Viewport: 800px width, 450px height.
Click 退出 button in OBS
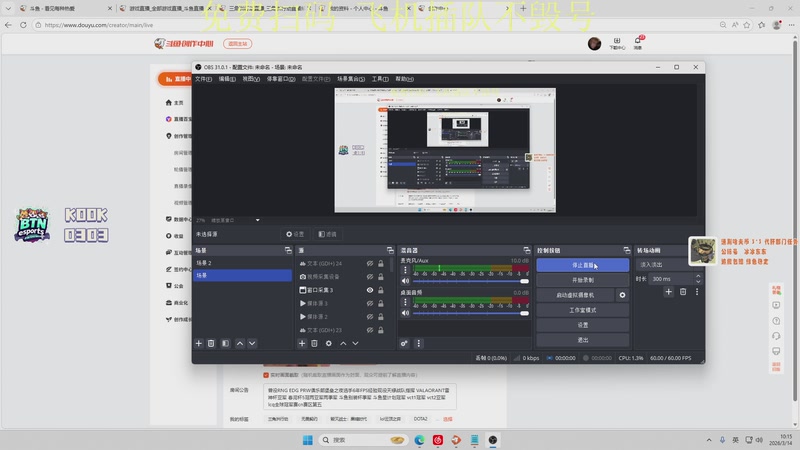pyautogui.click(x=583, y=340)
